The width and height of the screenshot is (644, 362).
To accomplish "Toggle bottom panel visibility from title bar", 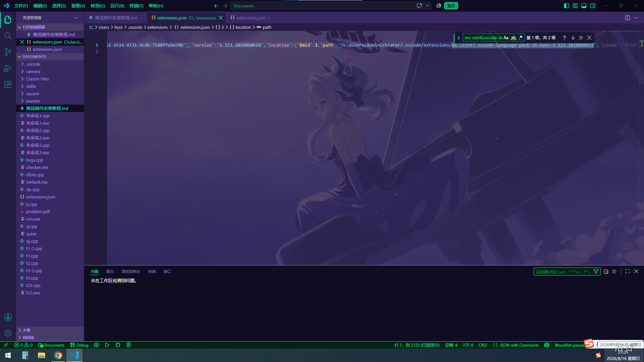I will tap(584, 6).
